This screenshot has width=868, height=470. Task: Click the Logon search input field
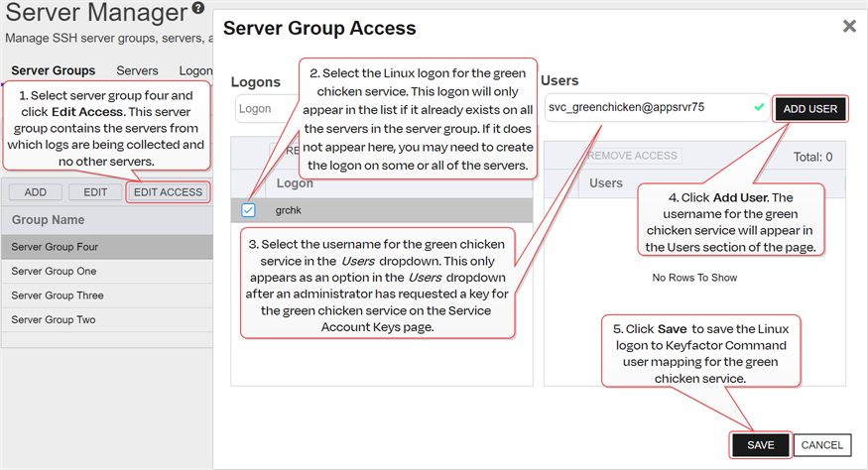[263, 108]
